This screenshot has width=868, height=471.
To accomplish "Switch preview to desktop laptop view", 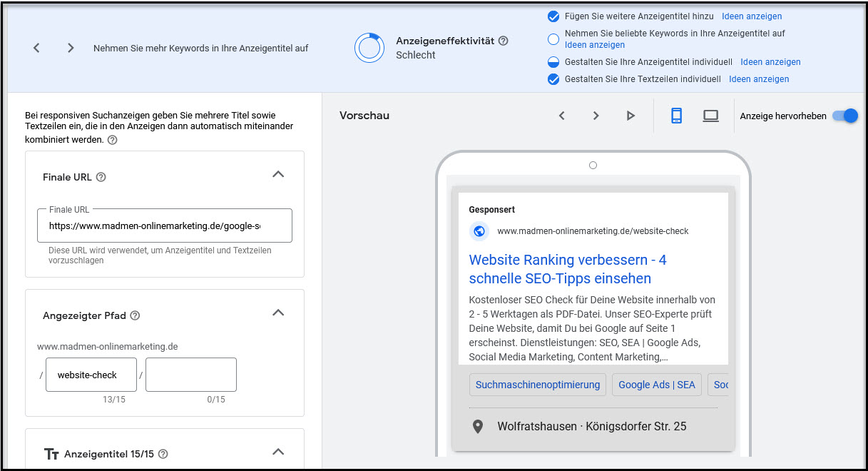I will [x=710, y=116].
